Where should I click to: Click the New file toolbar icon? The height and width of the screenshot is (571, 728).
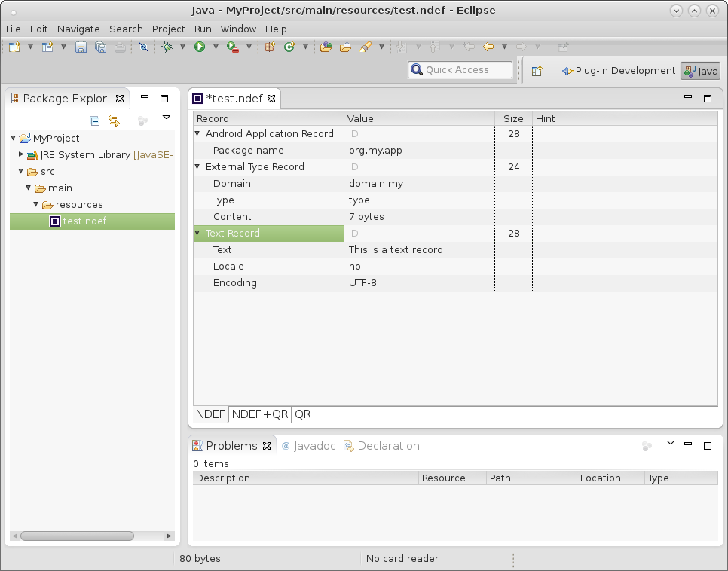14,47
